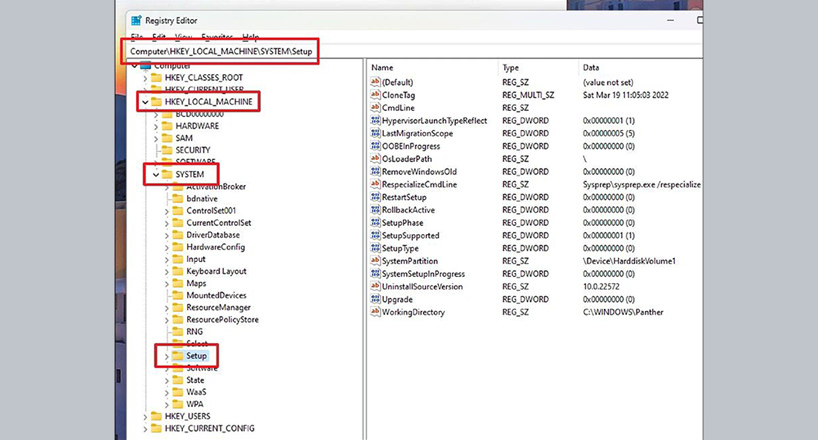Click the HARDWARE folder icon
This screenshot has height=440, width=818.
click(x=167, y=126)
